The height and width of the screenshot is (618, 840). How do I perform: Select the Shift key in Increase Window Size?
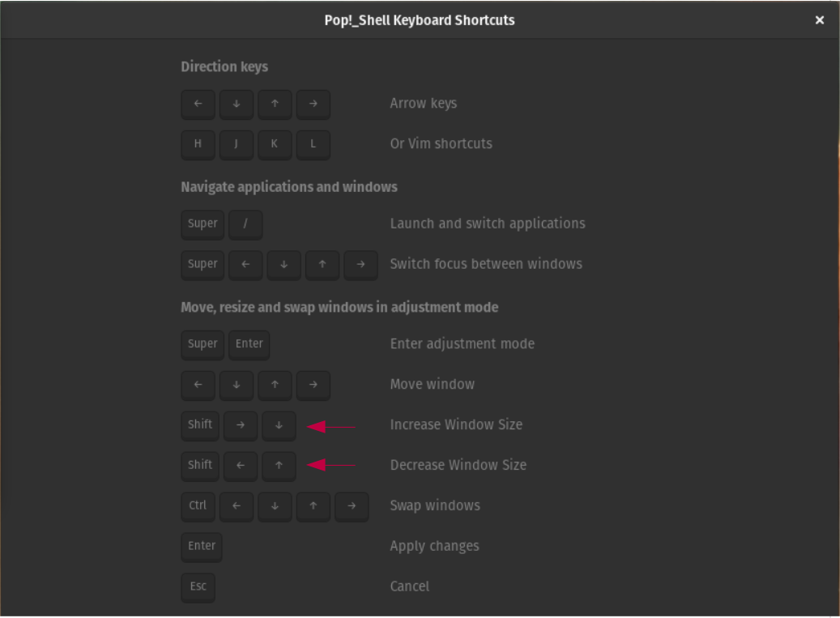click(199, 424)
